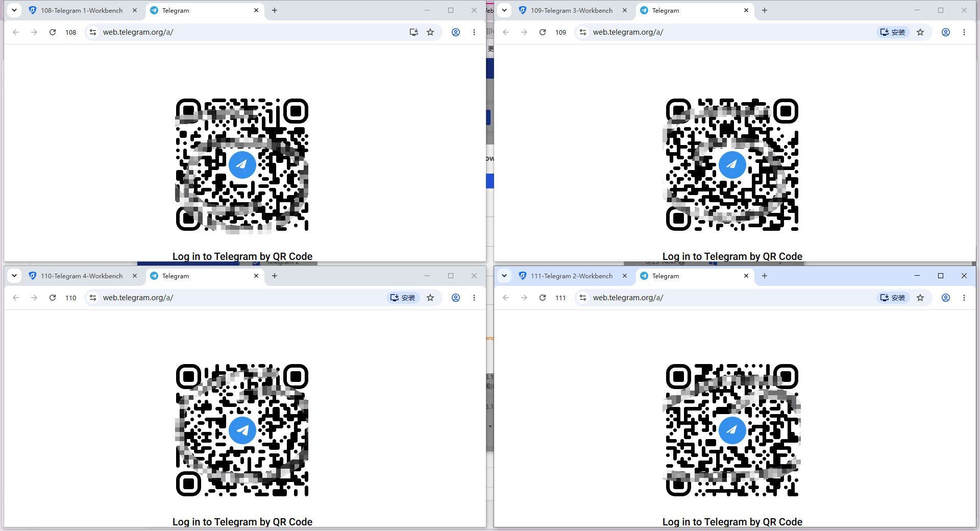View site information icon in window 110

93,298
